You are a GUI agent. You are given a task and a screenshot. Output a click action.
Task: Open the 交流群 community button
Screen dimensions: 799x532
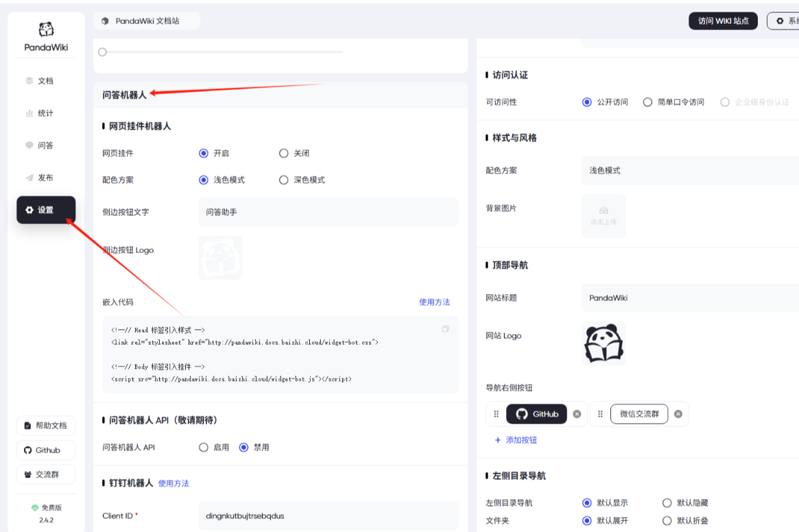click(x=46, y=474)
